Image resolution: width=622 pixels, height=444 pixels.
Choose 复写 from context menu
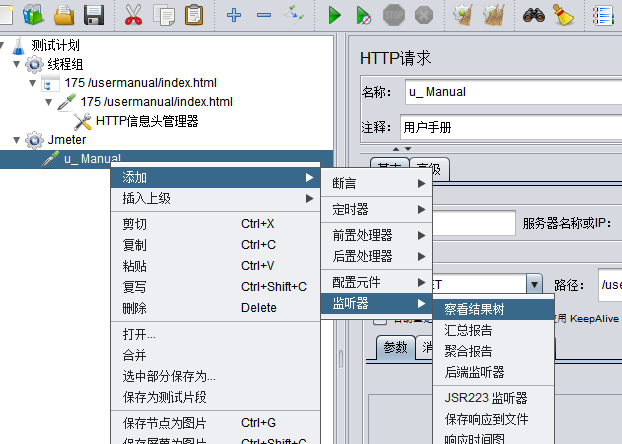(x=215, y=286)
